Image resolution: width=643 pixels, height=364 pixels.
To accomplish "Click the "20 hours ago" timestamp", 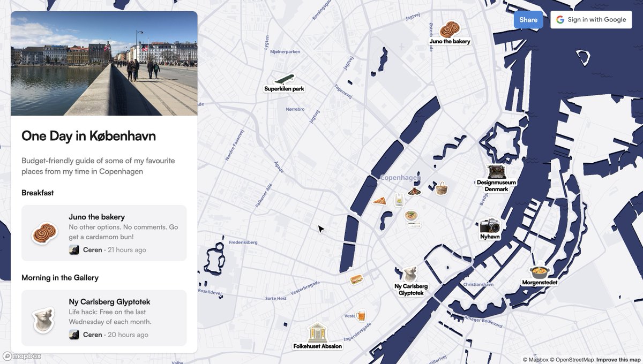I will 128,335.
